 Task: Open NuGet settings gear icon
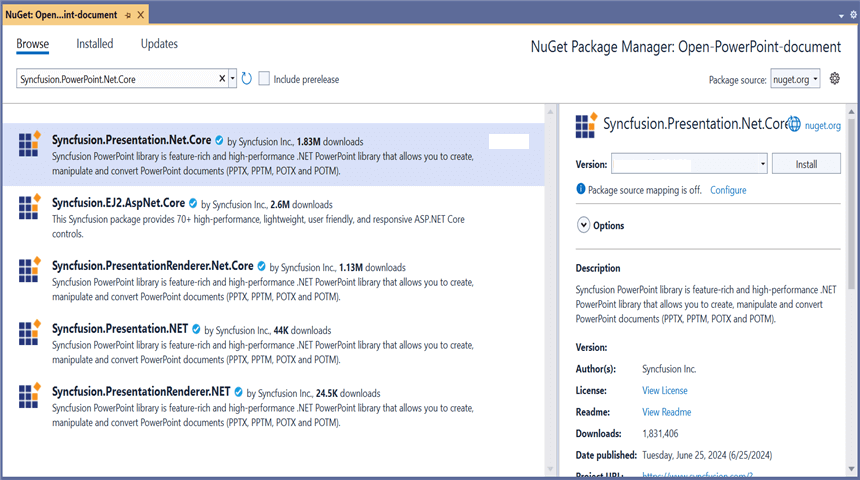click(834, 78)
